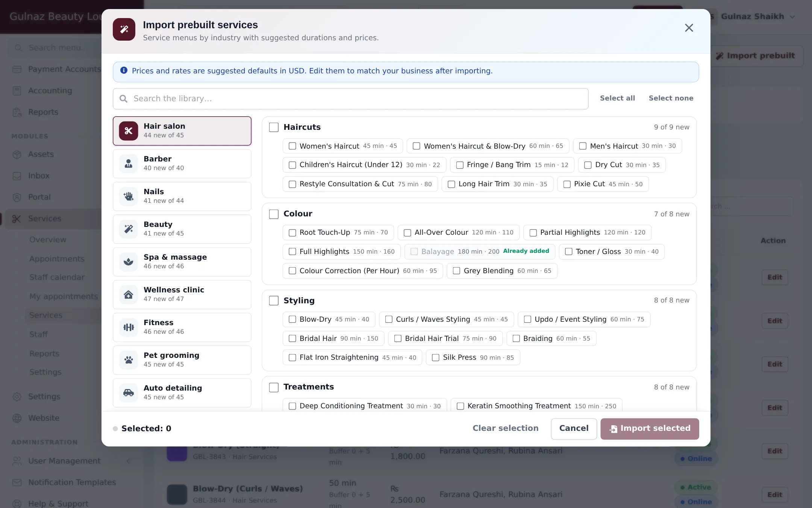Screen dimensions: 812x508
Task: Open the Gulnaz Shaikh user dropdown
Action: click(x=757, y=17)
